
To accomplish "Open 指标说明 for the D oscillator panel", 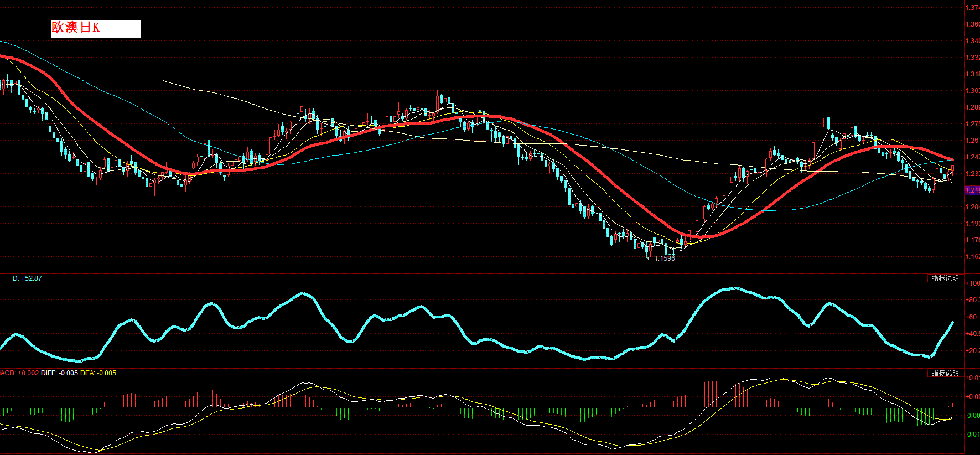I will coord(945,278).
